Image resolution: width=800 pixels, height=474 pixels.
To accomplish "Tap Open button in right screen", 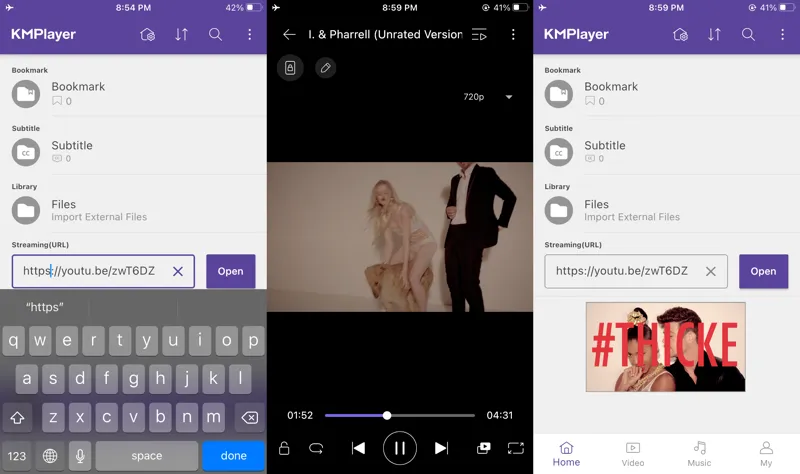I will pos(763,271).
